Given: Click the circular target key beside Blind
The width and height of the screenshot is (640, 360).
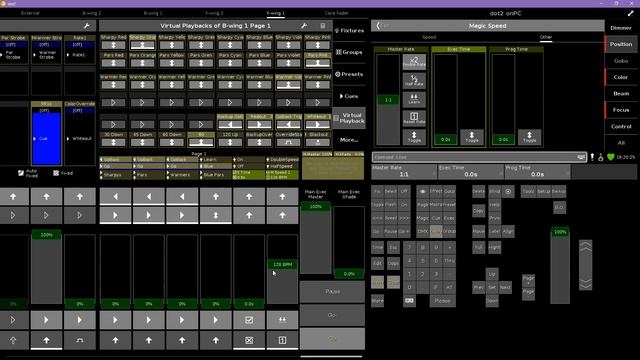Looking at the screenshot, I should tap(508, 191).
